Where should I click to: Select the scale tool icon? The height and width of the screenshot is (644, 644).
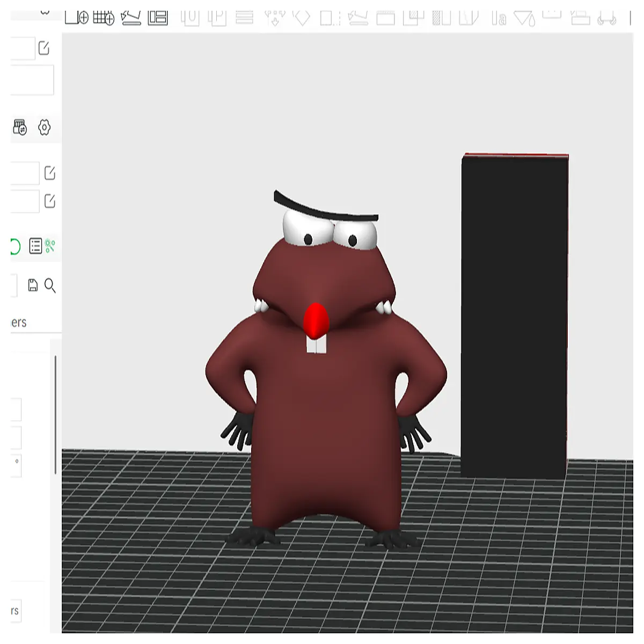pyautogui.click(x=330, y=19)
